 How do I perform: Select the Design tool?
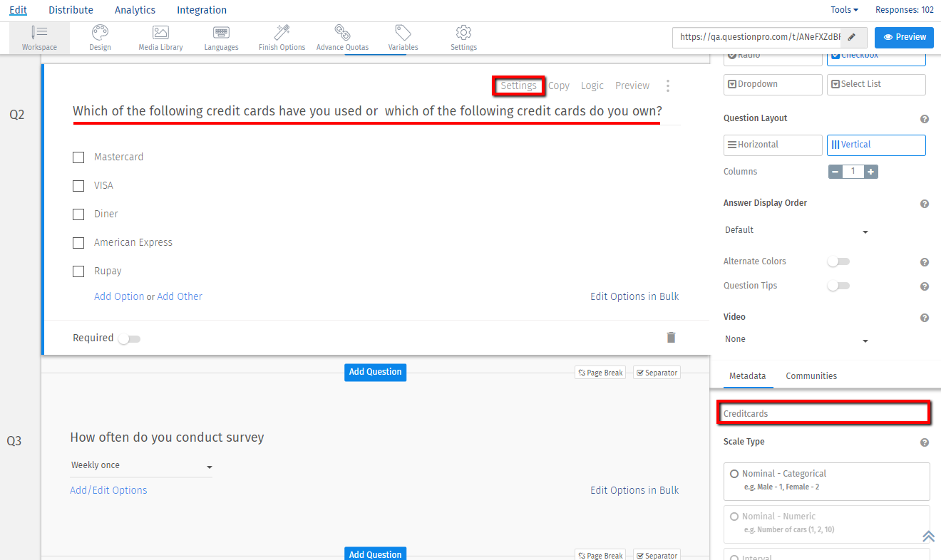coord(100,37)
